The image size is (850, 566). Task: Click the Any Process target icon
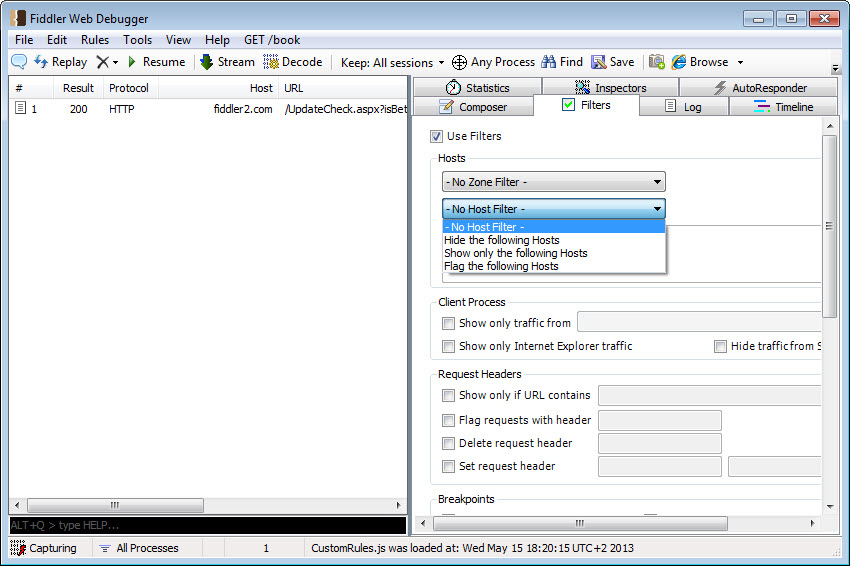[x=459, y=62]
